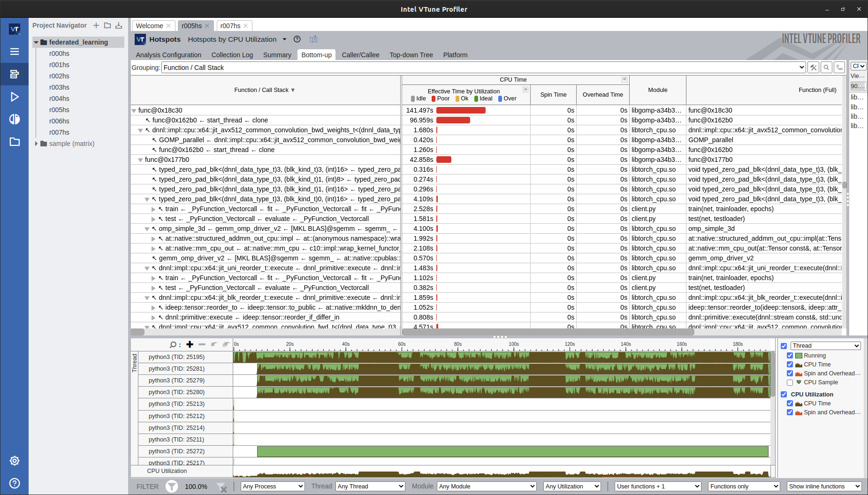Open the Grouping Function / Call Stack dropdown

click(x=484, y=68)
